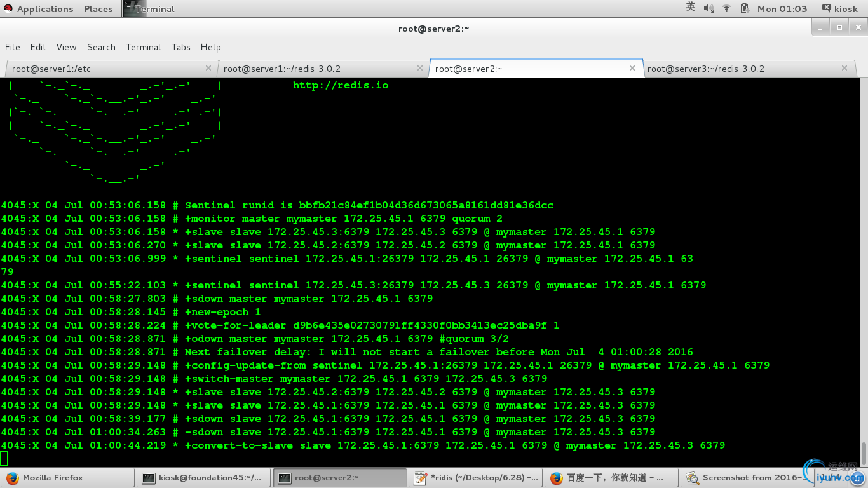This screenshot has height=488, width=868.
Task: Click the http://redis.io link text
Action: pos(341,85)
